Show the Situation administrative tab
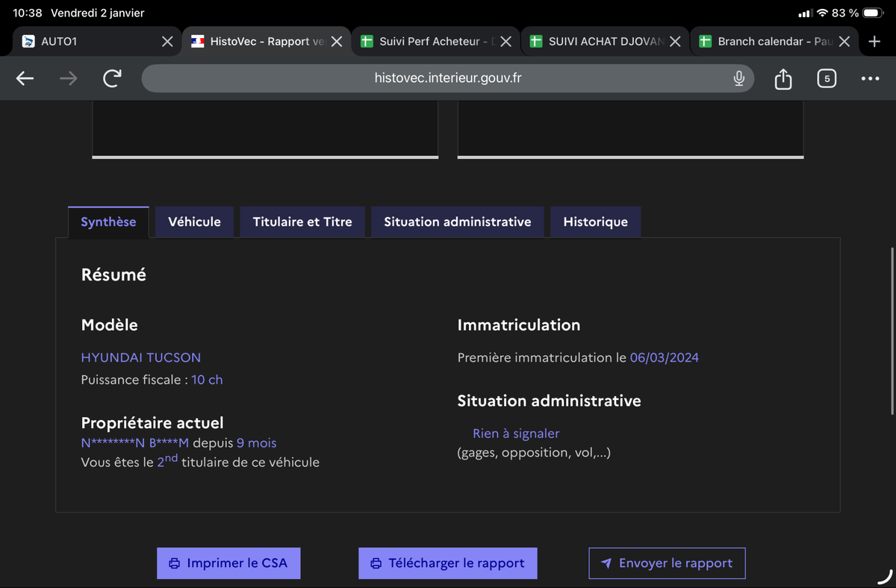 (457, 222)
